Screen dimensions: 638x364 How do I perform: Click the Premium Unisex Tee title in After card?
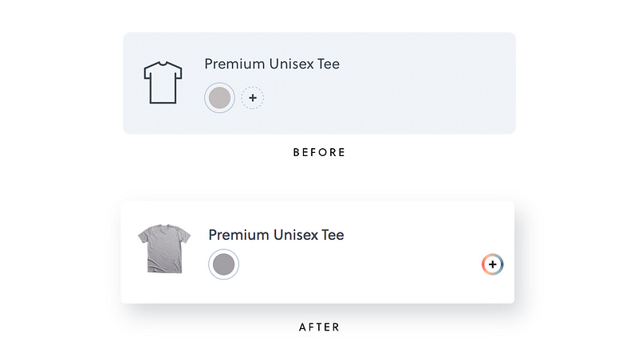click(276, 235)
